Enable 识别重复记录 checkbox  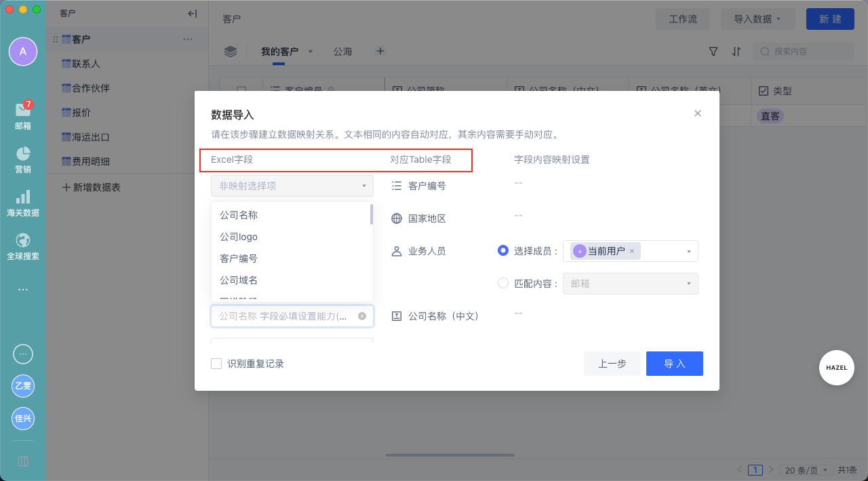pyautogui.click(x=216, y=364)
